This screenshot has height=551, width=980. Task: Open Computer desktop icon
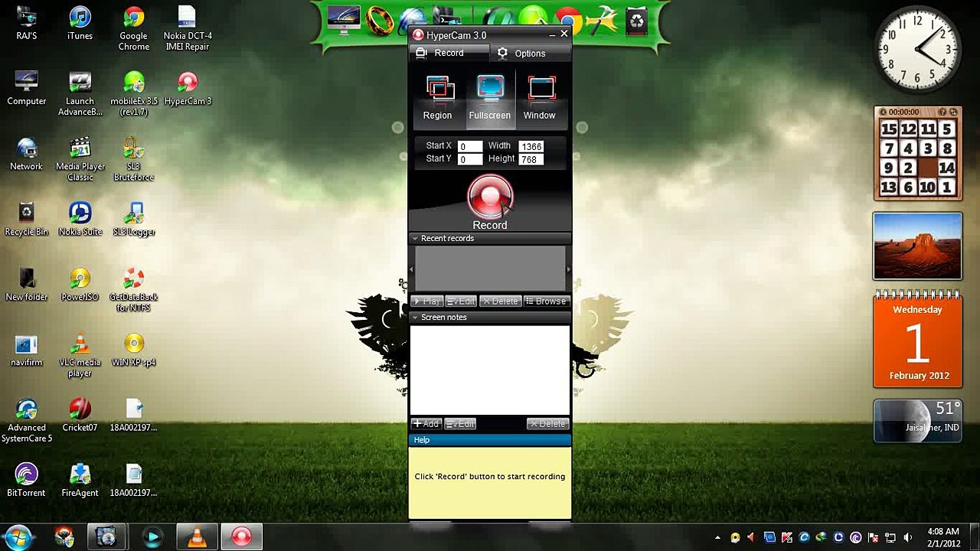coord(26,89)
